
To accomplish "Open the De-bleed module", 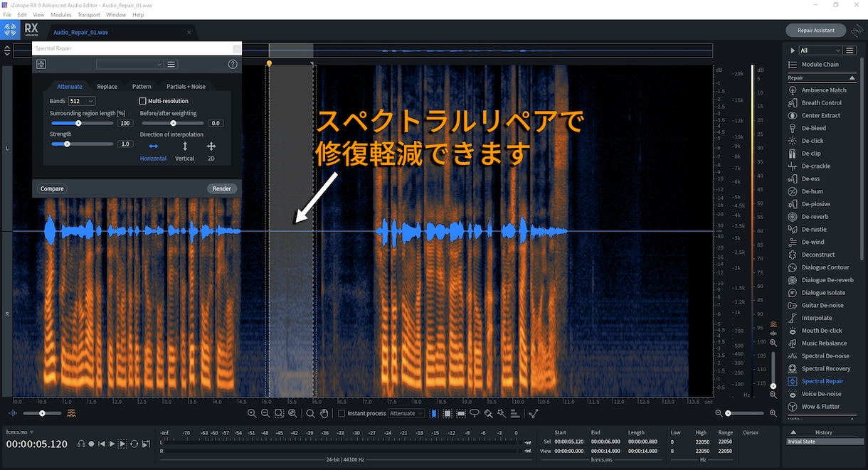I will tap(822, 128).
